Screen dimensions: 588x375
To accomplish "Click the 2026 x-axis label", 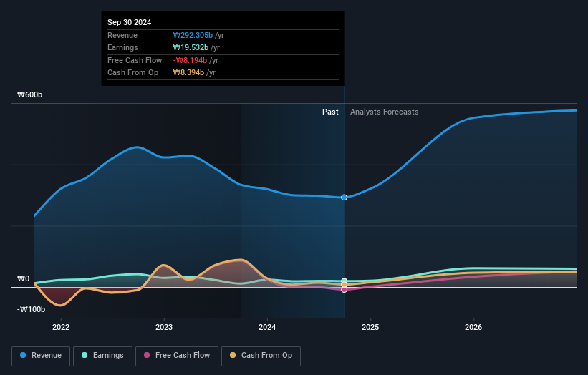I will pos(473,328).
